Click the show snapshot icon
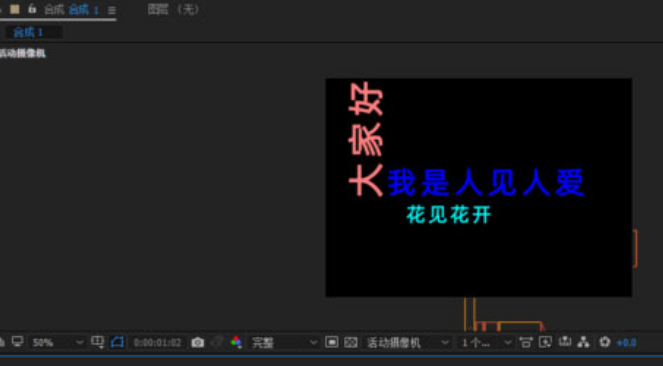The width and height of the screenshot is (663, 366). pyautogui.click(x=217, y=342)
